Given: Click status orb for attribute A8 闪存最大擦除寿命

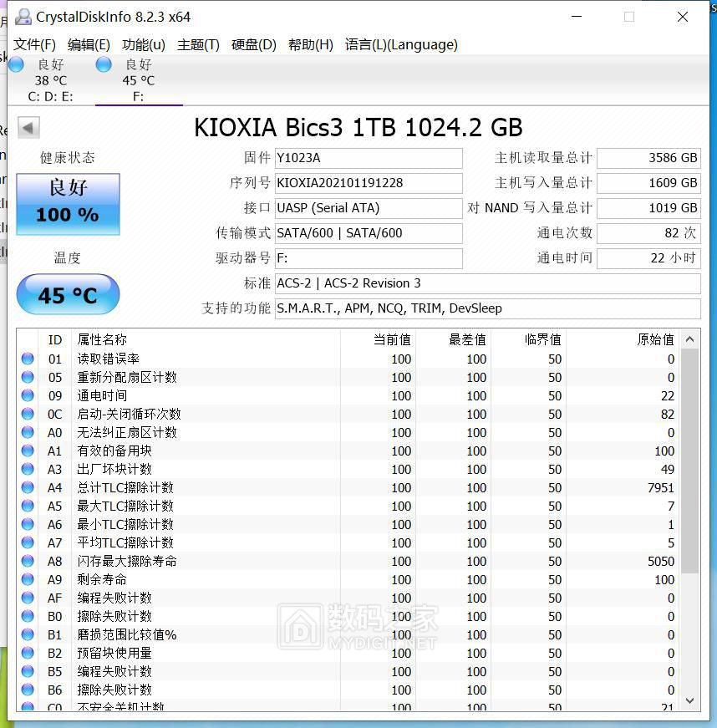Looking at the screenshot, I should 28,561.
